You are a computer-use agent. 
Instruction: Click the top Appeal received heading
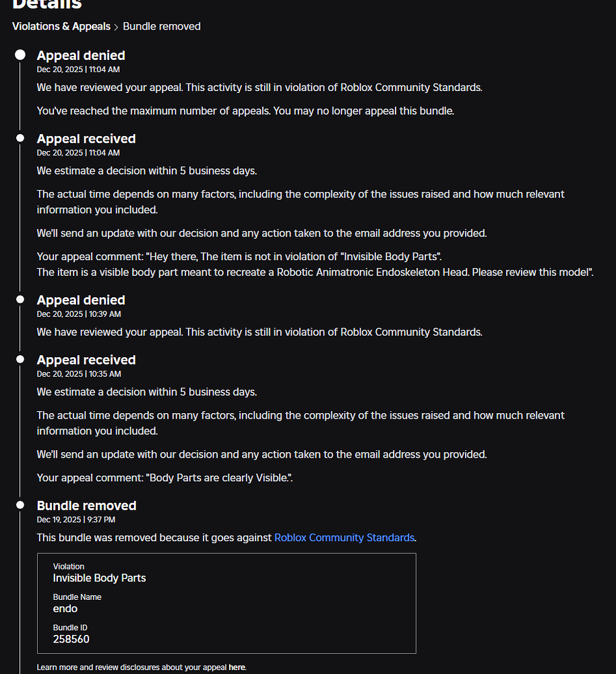pyautogui.click(x=86, y=138)
